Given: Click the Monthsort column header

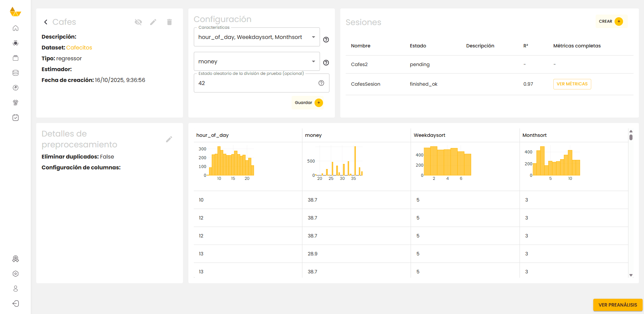Looking at the screenshot, I should tap(534, 135).
